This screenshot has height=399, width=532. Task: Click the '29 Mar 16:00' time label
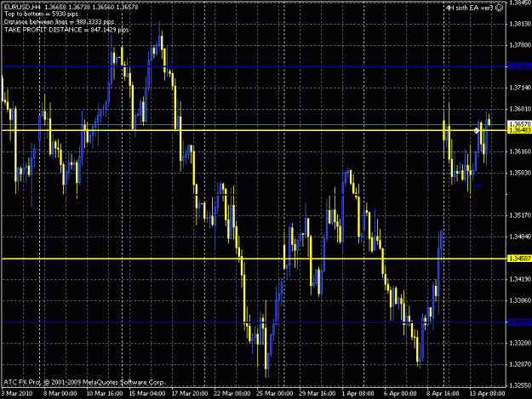coord(317,394)
